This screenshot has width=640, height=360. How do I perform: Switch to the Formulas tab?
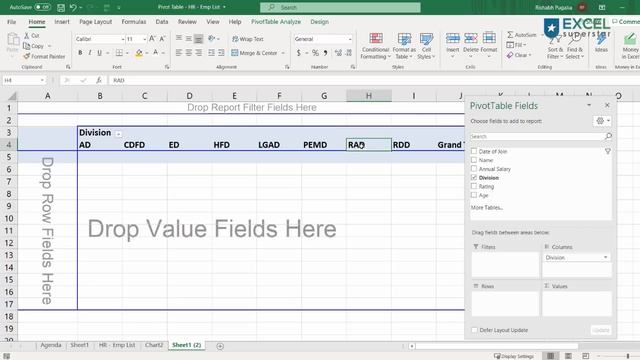(133, 22)
